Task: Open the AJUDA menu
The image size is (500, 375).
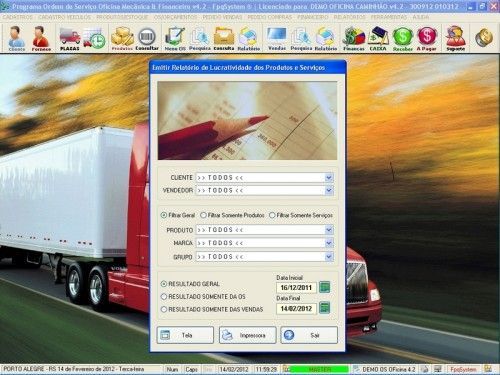Action: pyautogui.click(x=421, y=17)
